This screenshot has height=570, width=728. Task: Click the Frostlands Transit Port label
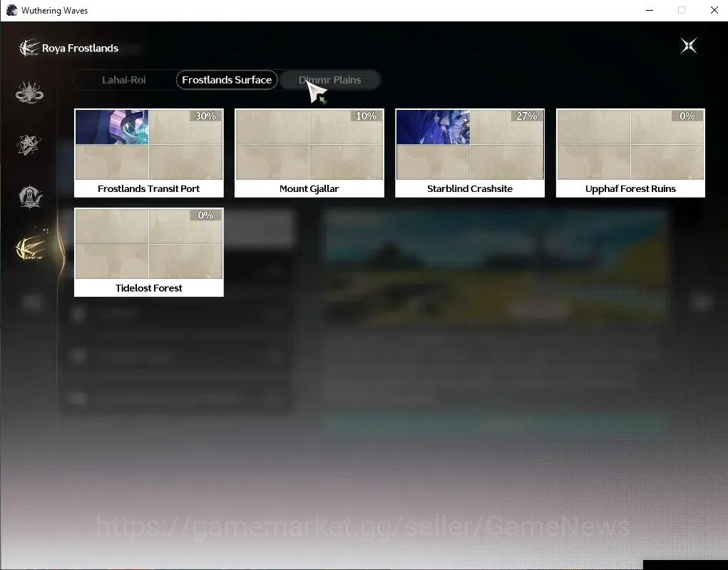pos(148,188)
